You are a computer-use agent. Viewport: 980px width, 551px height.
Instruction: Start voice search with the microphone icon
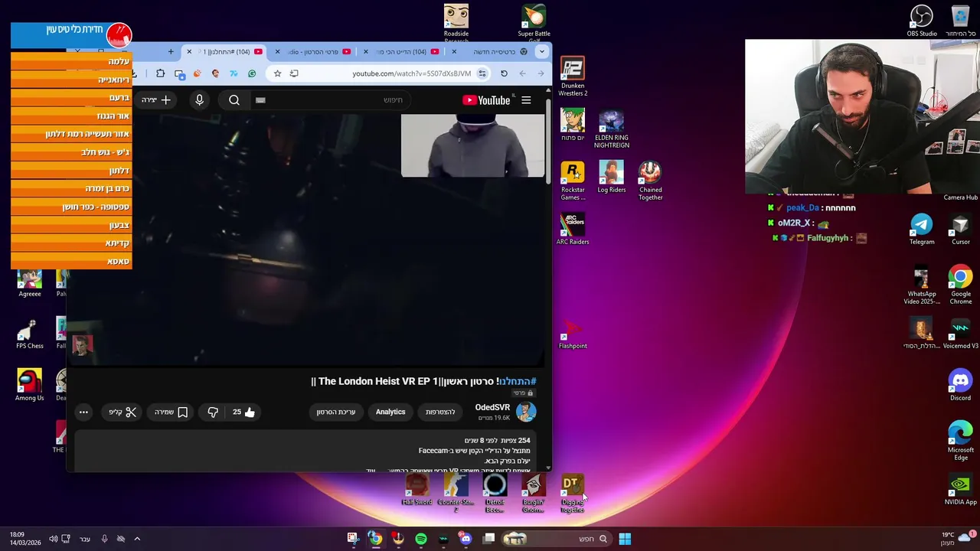click(199, 100)
